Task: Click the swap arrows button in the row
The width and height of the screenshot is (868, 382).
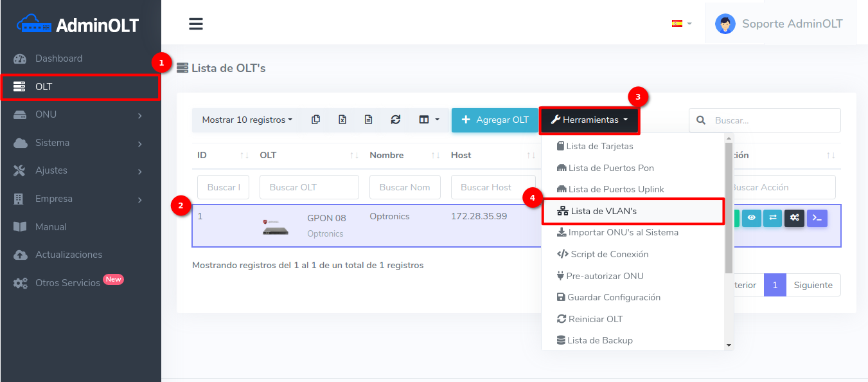Action: [x=772, y=218]
